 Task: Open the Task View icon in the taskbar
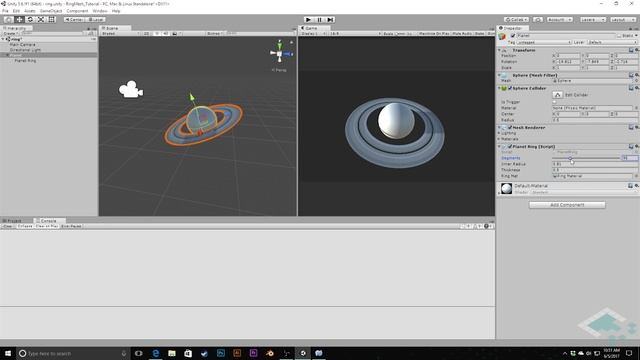pos(139,353)
